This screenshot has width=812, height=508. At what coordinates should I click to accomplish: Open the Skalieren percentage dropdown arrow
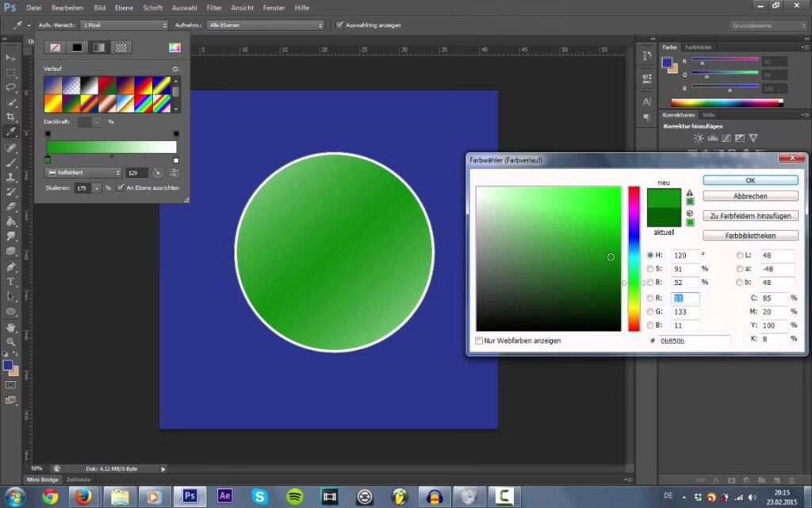coord(98,188)
